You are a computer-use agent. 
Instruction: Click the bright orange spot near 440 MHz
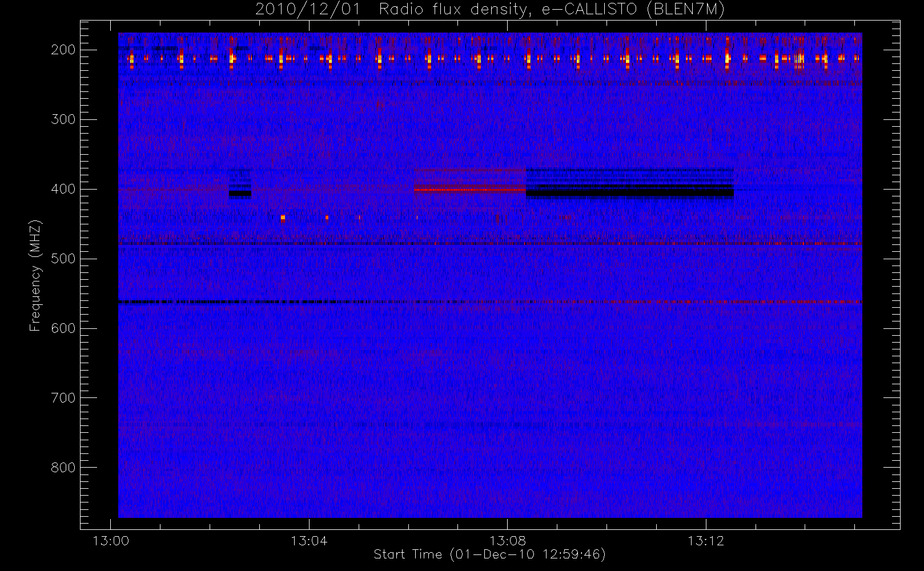[283, 218]
